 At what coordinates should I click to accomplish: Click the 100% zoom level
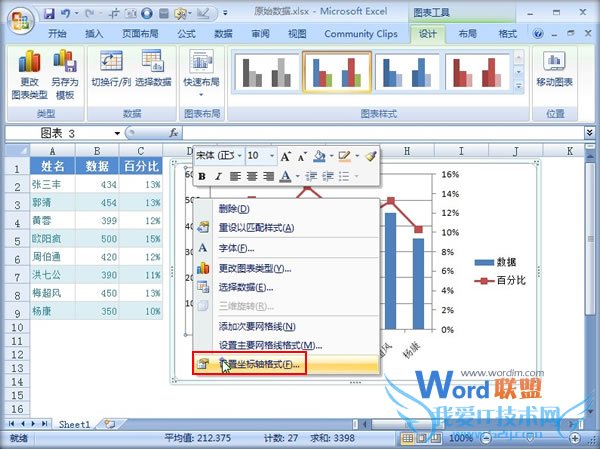click(x=461, y=438)
